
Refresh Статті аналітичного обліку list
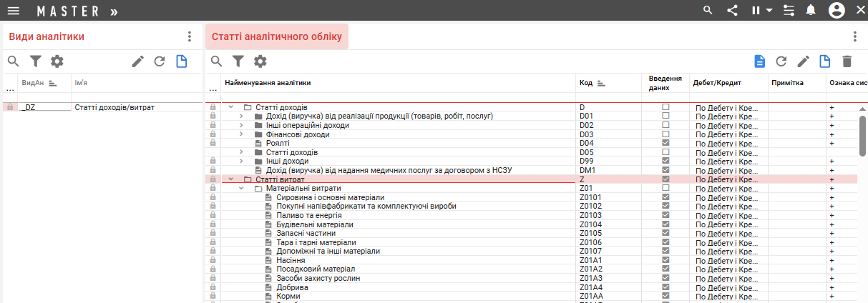(781, 61)
